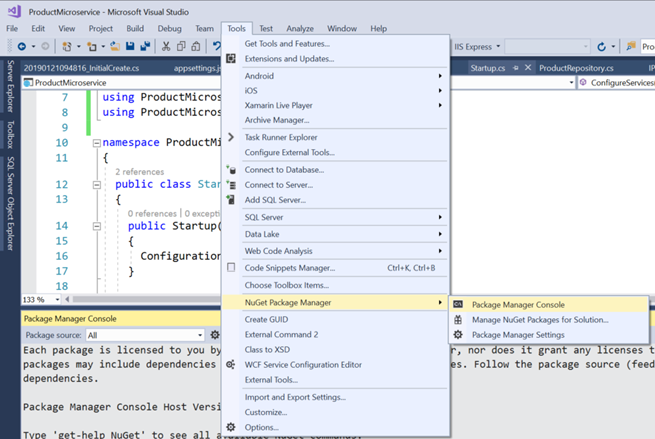655x439 pixels.
Task: Select Package Manager Console menu entry
Action: (x=518, y=304)
